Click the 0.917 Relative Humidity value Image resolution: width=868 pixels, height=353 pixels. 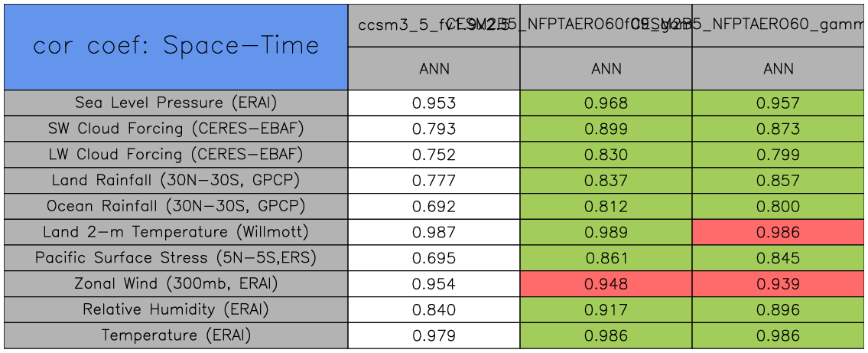pyautogui.click(x=606, y=310)
